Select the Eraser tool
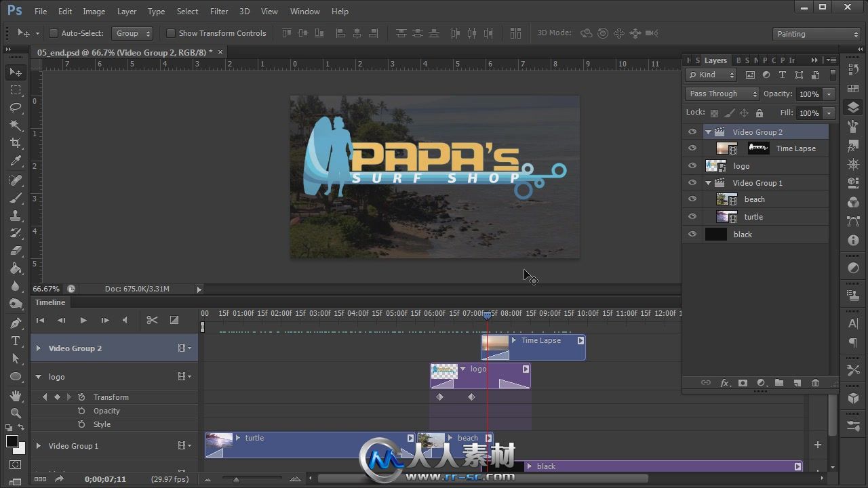 (16, 250)
